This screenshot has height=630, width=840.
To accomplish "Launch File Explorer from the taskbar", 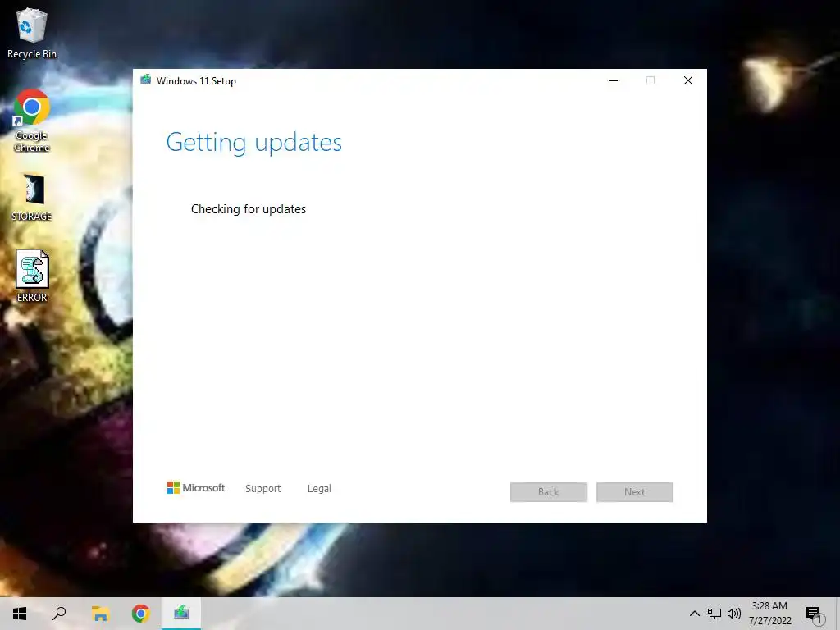I will tap(100, 614).
